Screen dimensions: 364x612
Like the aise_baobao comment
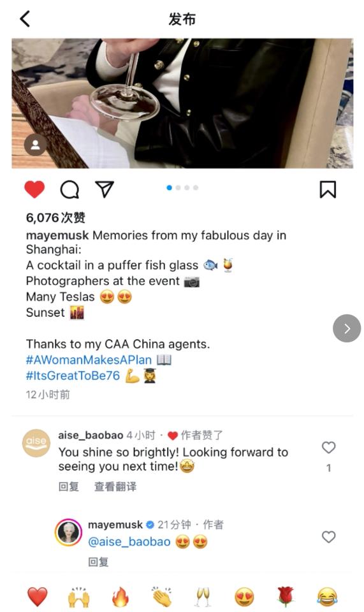pos(328,448)
